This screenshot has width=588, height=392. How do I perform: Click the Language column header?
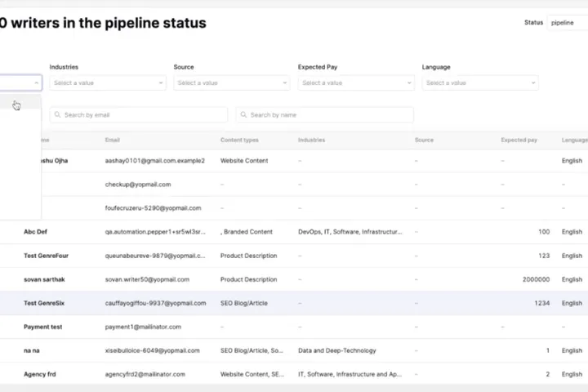pos(574,140)
